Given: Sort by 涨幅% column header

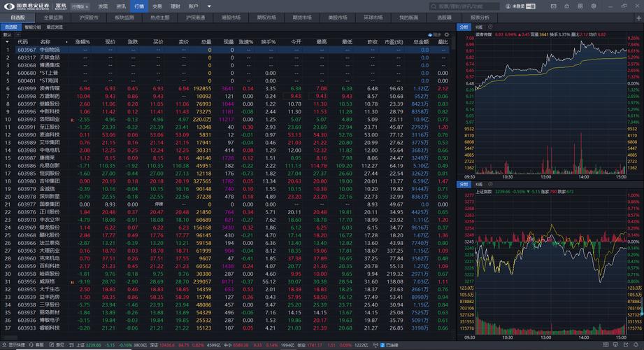Looking at the screenshot, I should point(83,42).
